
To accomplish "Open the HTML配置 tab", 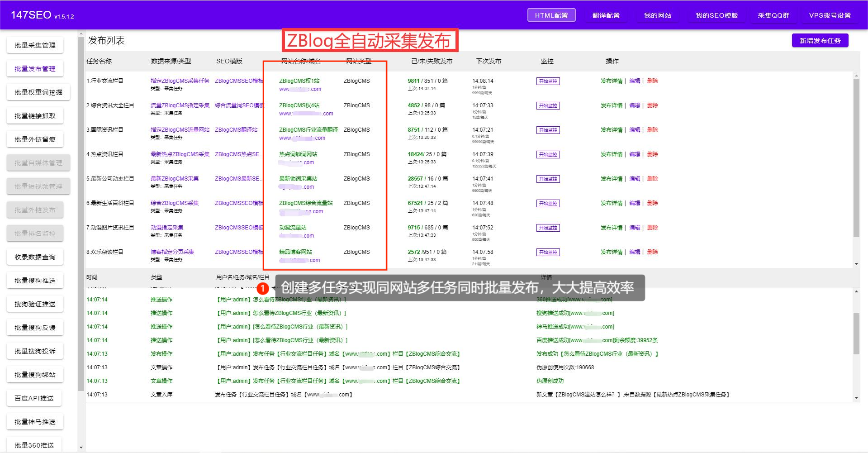I will click(x=551, y=15).
